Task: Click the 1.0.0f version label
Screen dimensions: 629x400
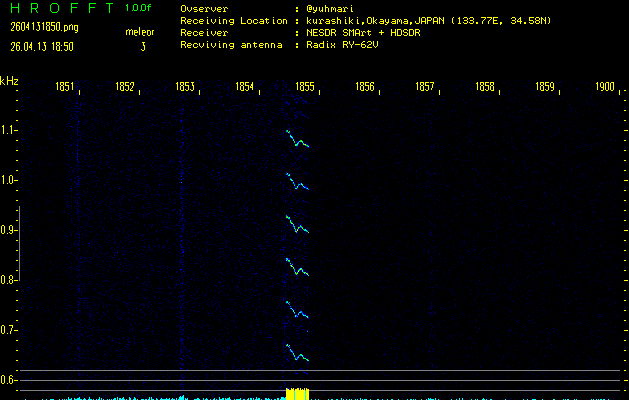Action: click(139, 8)
